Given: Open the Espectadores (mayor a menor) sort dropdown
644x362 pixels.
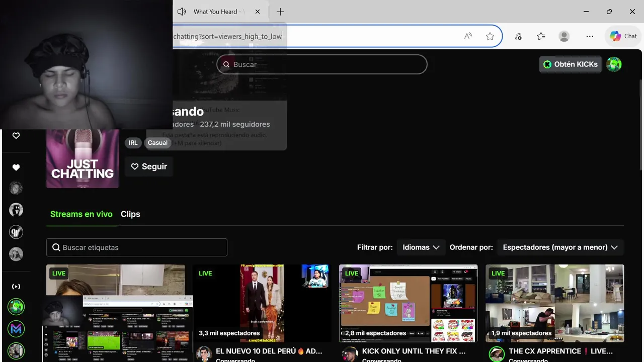Looking at the screenshot, I should [x=560, y=247].
